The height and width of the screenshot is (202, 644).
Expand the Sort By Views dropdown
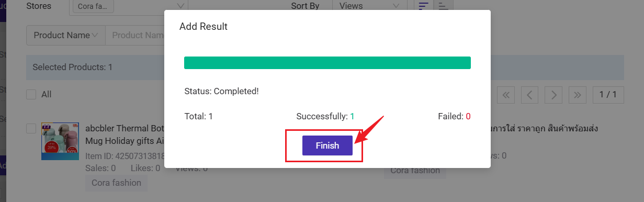(369, 6)
